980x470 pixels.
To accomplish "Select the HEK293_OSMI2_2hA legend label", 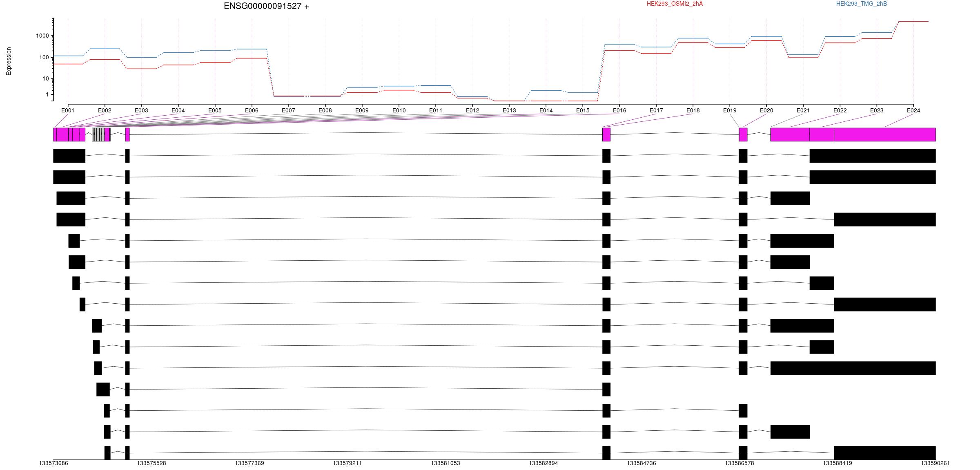I will tap(675, 4).
